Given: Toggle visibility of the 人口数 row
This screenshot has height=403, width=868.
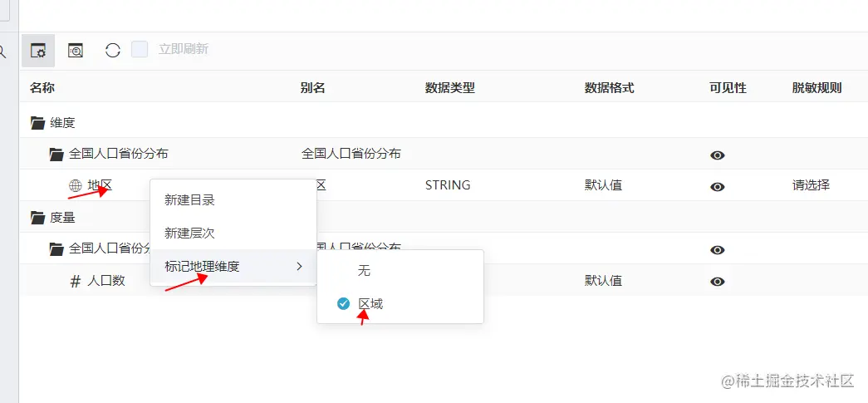Looking at the screenshot, I should coord(718,282).
